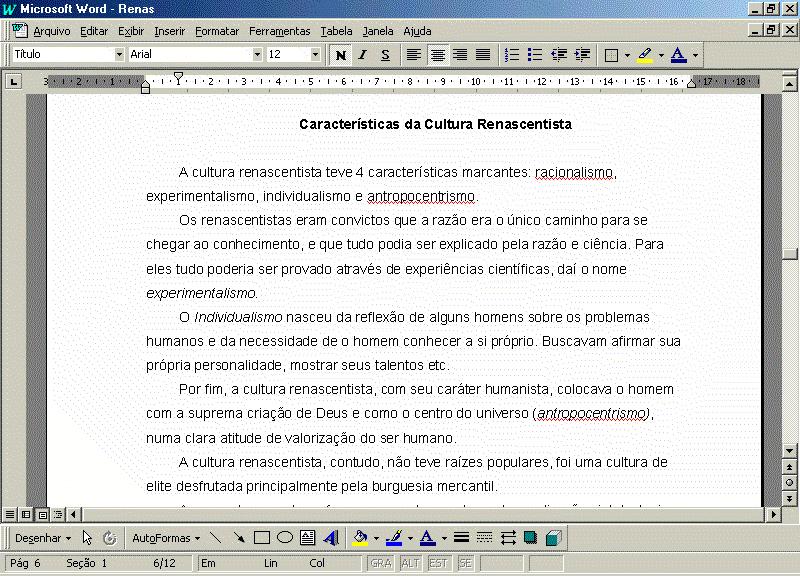Apply Shadow effect to object
This screenshot has width=800, height=576.
[531, 537]
